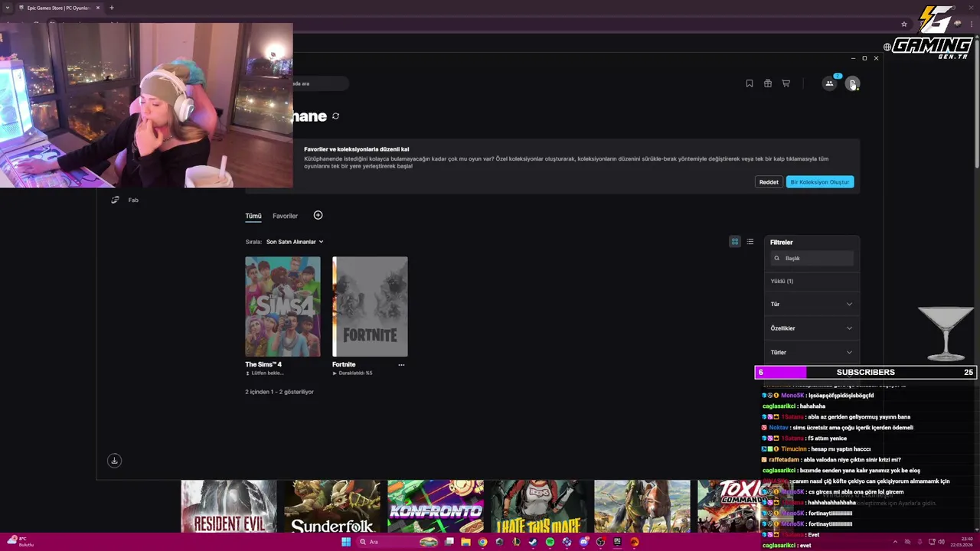Open the Windows Start menu

pyautogui.click(x=346, y=542)
